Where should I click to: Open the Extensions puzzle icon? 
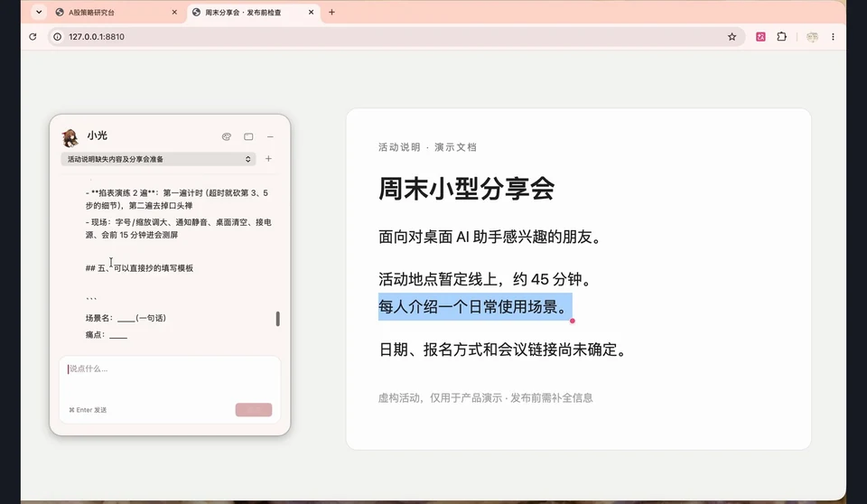point(781,36)
